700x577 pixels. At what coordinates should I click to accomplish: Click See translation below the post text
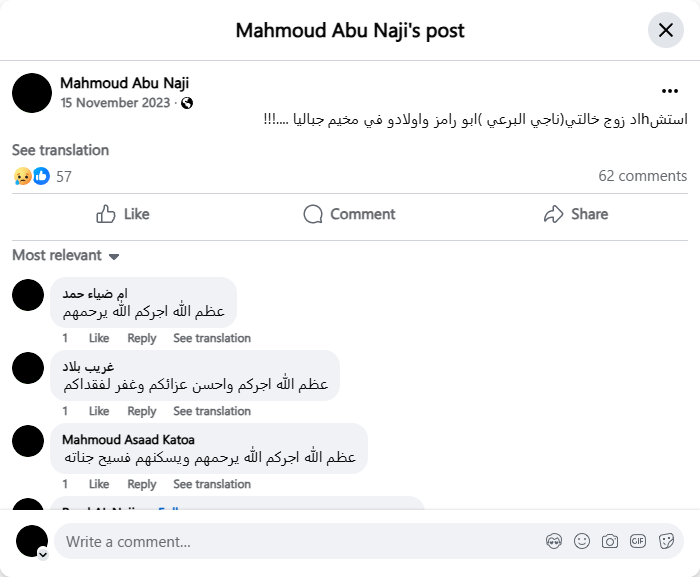pyautogui.click(x=60, y=150)
